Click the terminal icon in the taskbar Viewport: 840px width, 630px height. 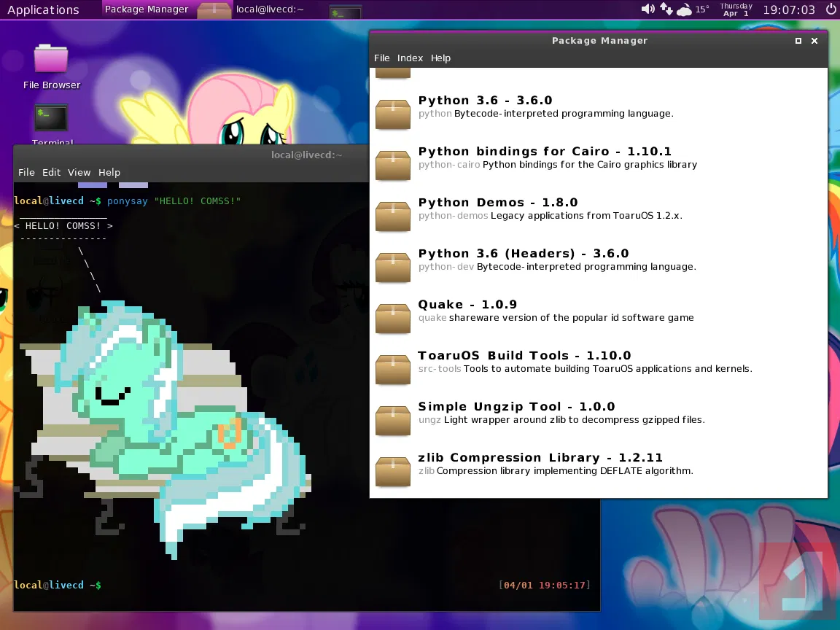(346, 12)
